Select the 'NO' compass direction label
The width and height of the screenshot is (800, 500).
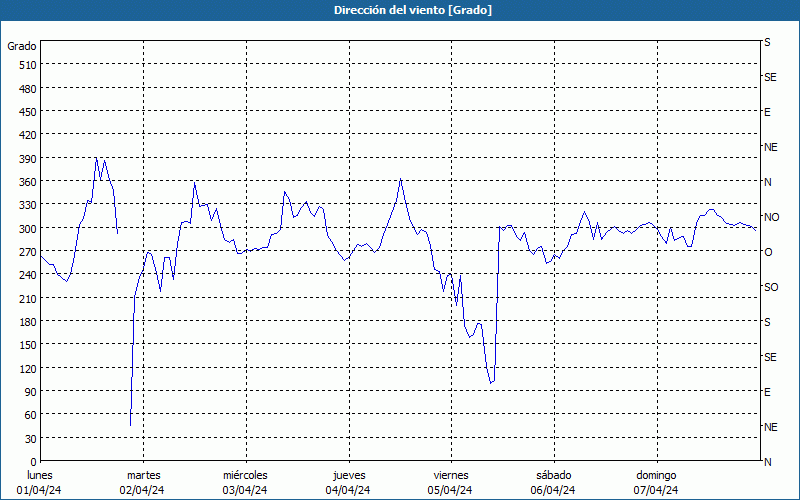click(772, 217)
